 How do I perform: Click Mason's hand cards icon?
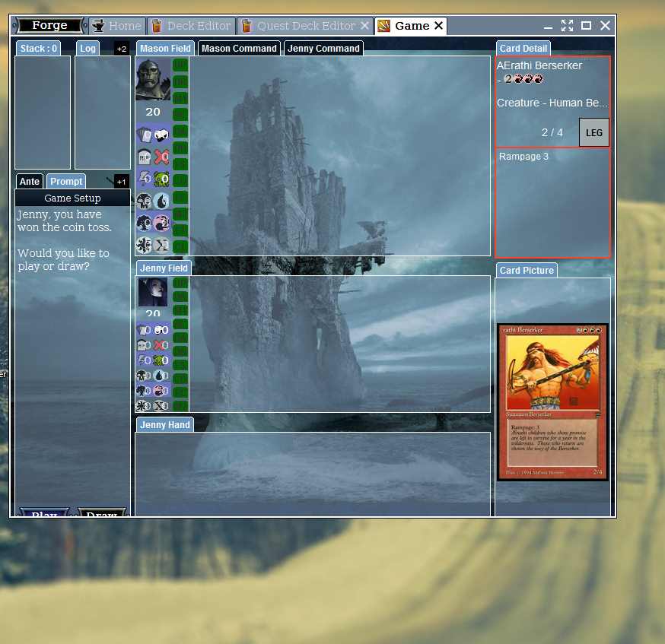pos(144,135)
